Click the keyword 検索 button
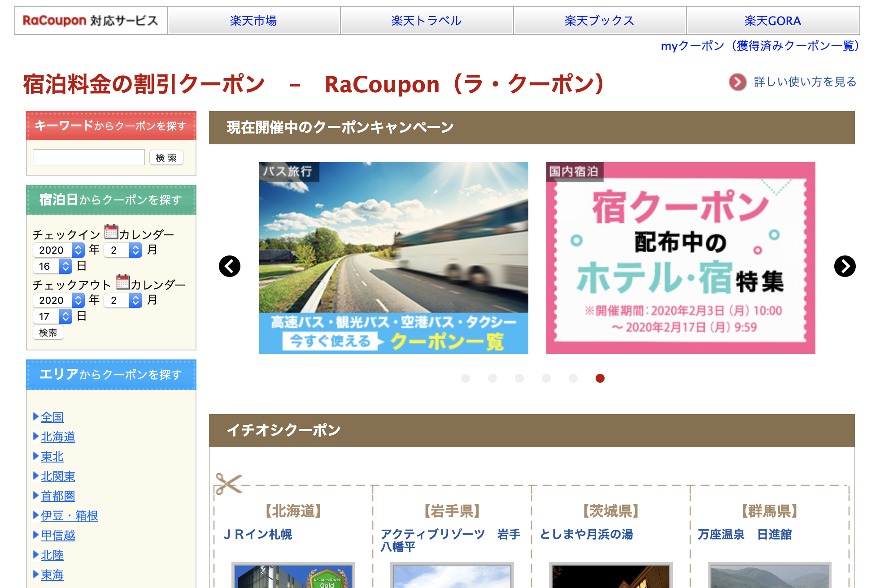This screenshot has height=588, width=880. click(x=166, y=158)
